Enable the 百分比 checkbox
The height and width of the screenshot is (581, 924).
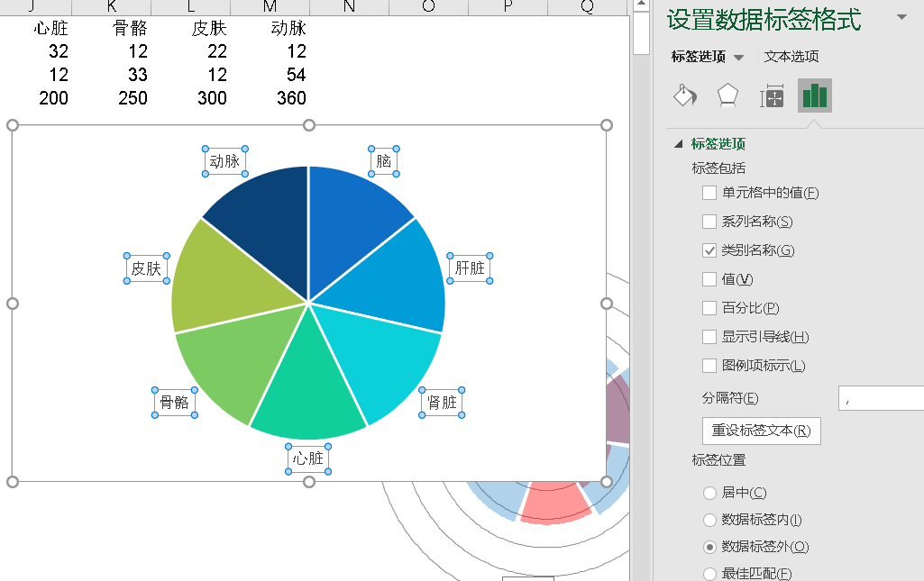click(x=709, y=308)
